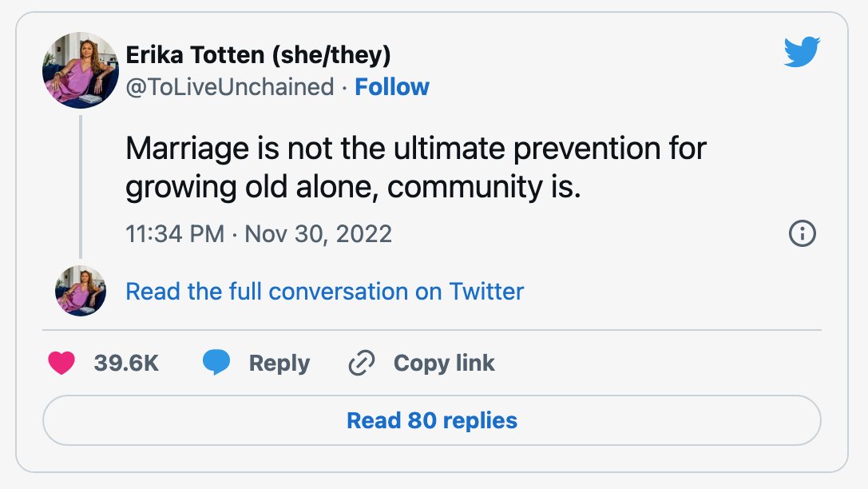Open the Erika Totten (she/they) display name
The image size is (868, 489).
coord(258,55)
